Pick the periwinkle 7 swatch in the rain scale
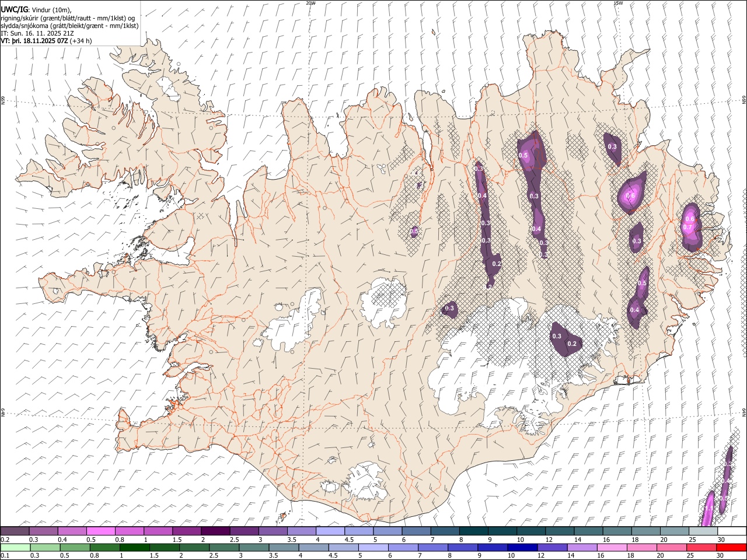This screenshot has height=560, width=747. pyautogui.click(x=432, y=548)
